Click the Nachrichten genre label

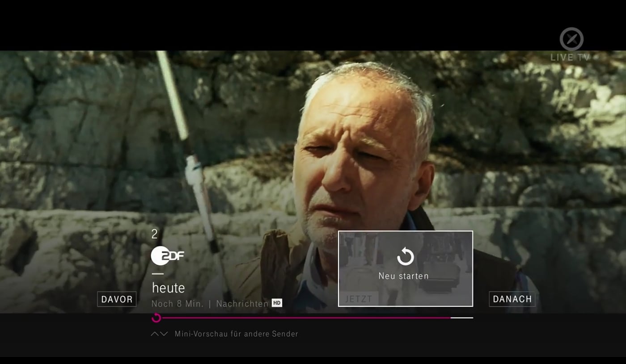click(242, 303)
